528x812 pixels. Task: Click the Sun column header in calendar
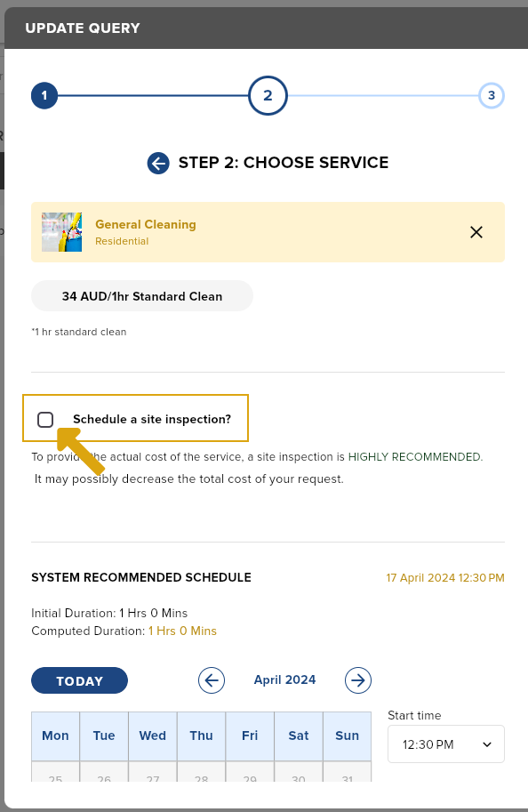click(347, 736)
